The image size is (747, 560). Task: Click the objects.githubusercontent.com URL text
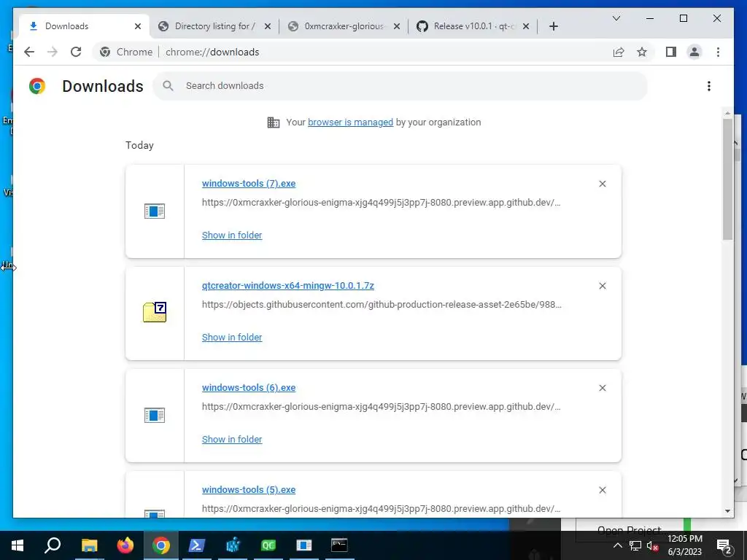pyautogui.click(x=382, y=305)
